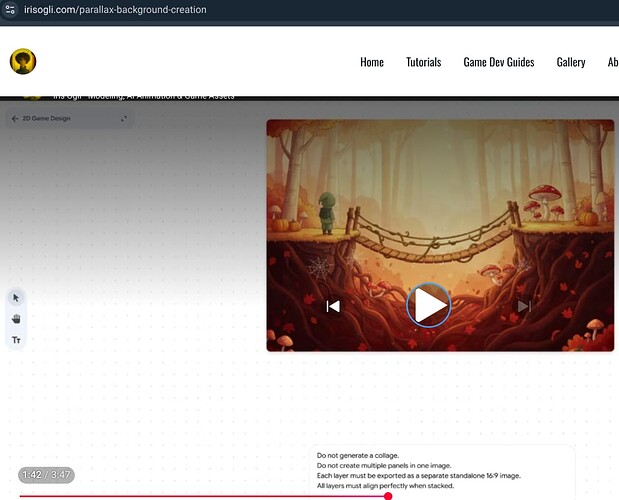Image resolution: width=619 pixels, height=500 pixels.
Task: Expand the 2D Game Design panel fullscreen icon
Action: click(x=124, y=118)
